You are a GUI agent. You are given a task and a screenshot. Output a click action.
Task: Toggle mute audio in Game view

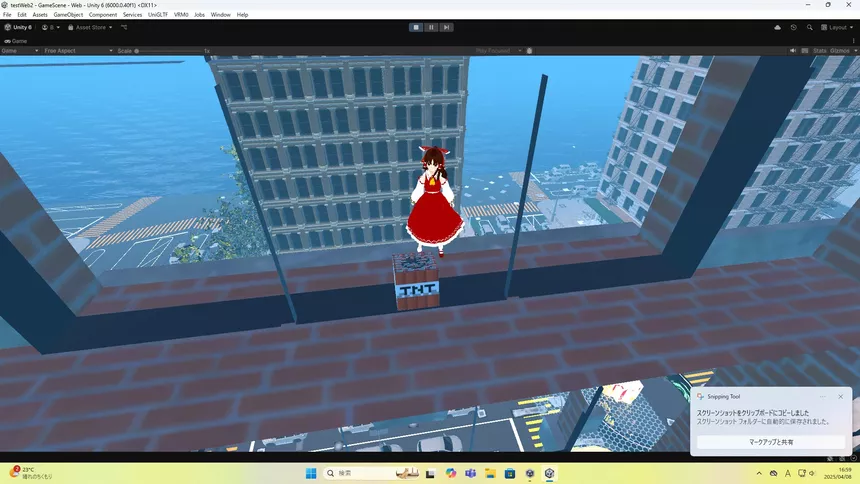tap(793, 50)
